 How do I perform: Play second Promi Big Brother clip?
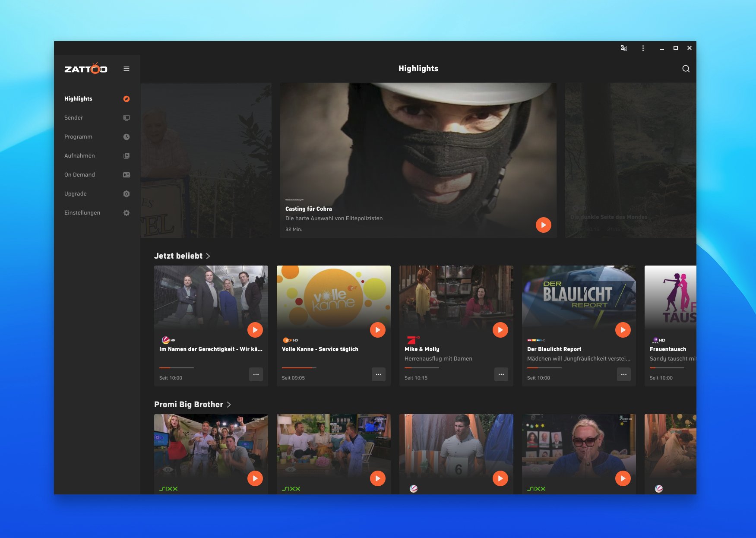378,478
